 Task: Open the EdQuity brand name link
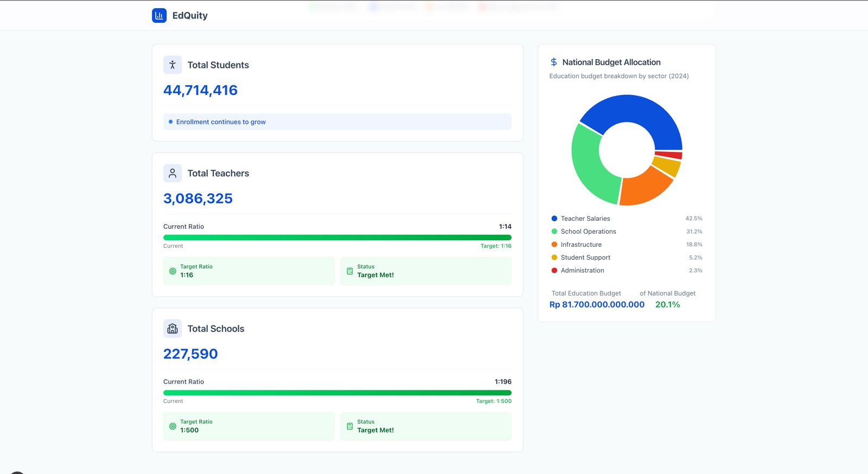(x=190, y=15)
